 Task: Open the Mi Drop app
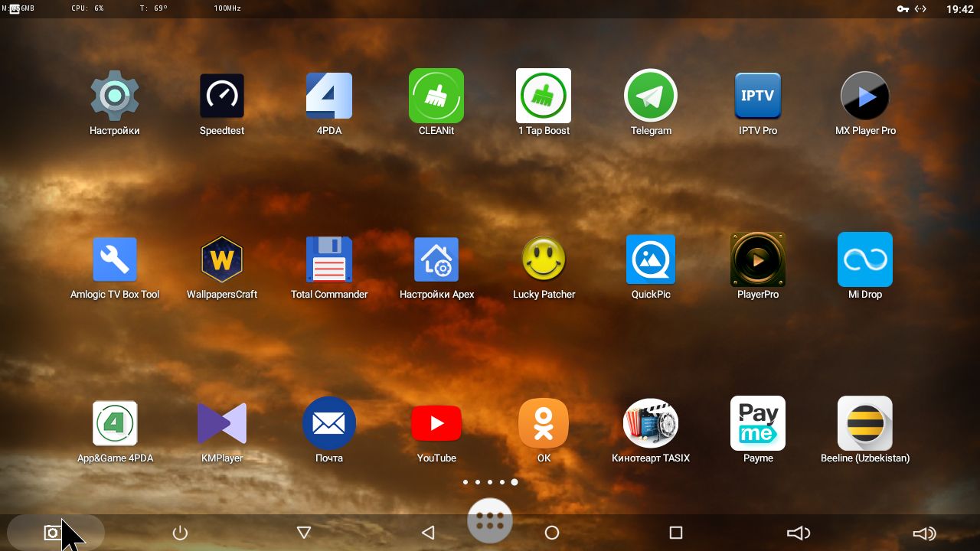[x=865, y=259]
